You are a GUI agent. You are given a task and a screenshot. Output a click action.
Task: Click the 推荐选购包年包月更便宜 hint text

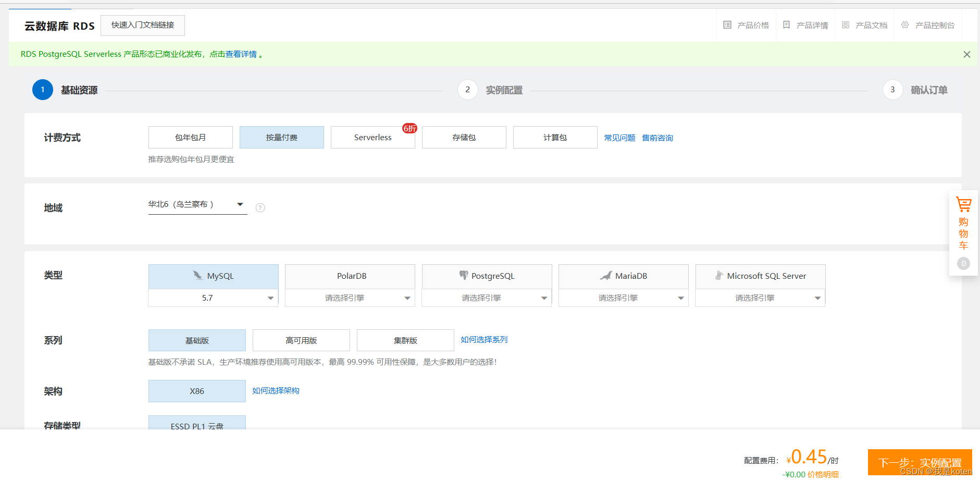(x=191, y=159)
